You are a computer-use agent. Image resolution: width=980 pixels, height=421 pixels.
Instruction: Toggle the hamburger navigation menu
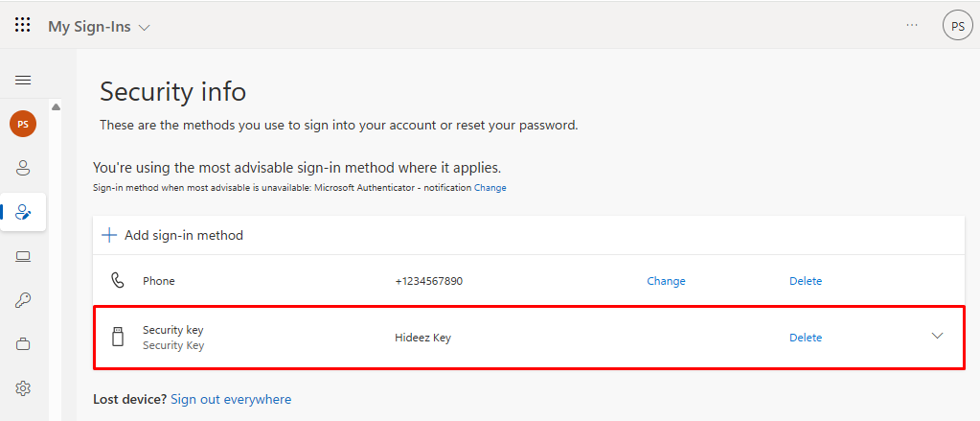pos(23,80)
